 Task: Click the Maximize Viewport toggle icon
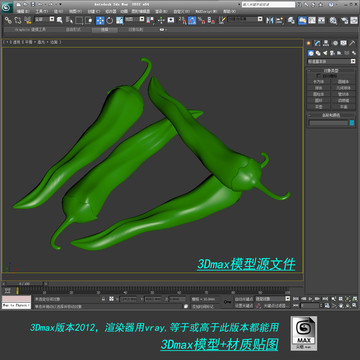(x=354, y=305)
